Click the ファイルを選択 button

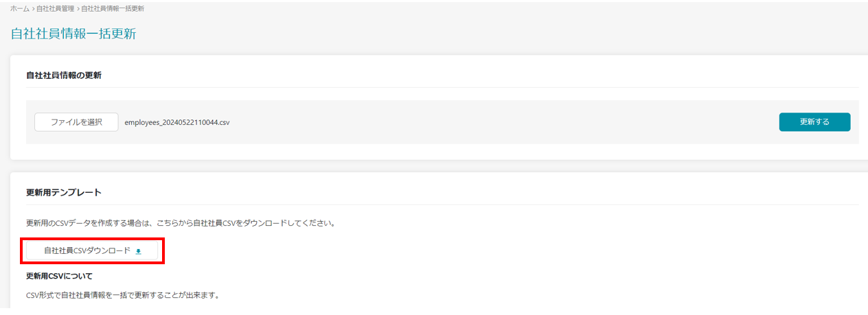click(x=76, y=122)
